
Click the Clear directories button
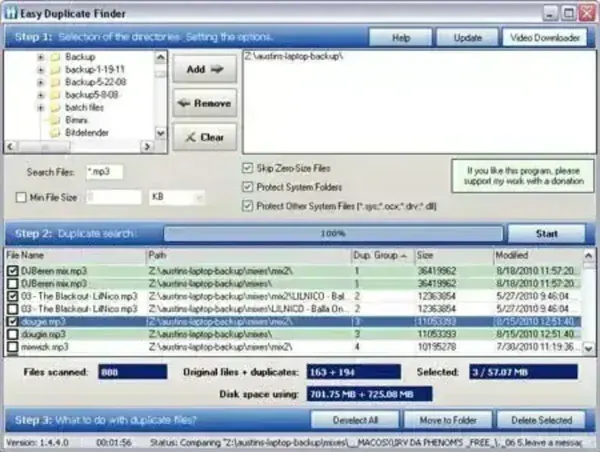(205, 137)
